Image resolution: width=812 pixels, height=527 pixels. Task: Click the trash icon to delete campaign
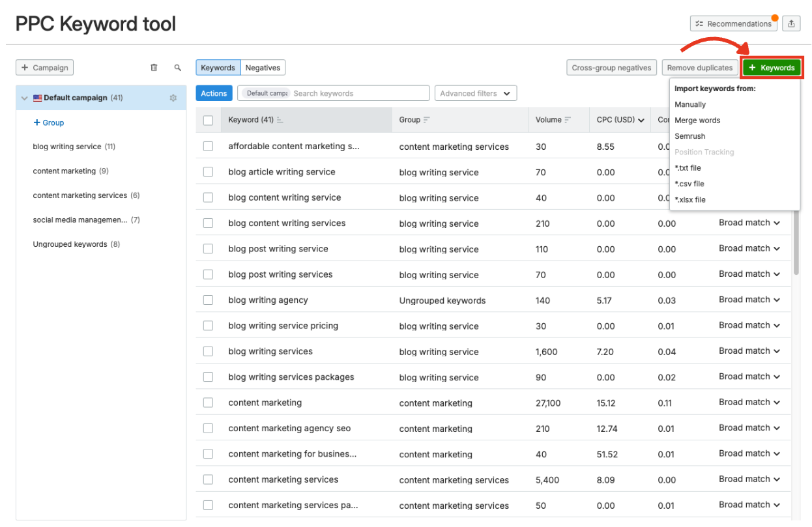154,67
